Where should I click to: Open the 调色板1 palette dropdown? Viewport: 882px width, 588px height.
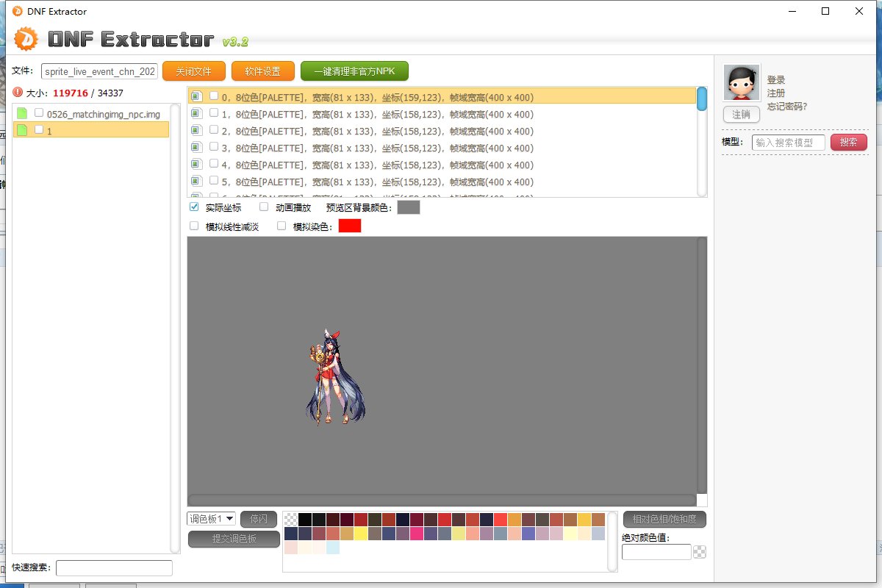point(211,519)
